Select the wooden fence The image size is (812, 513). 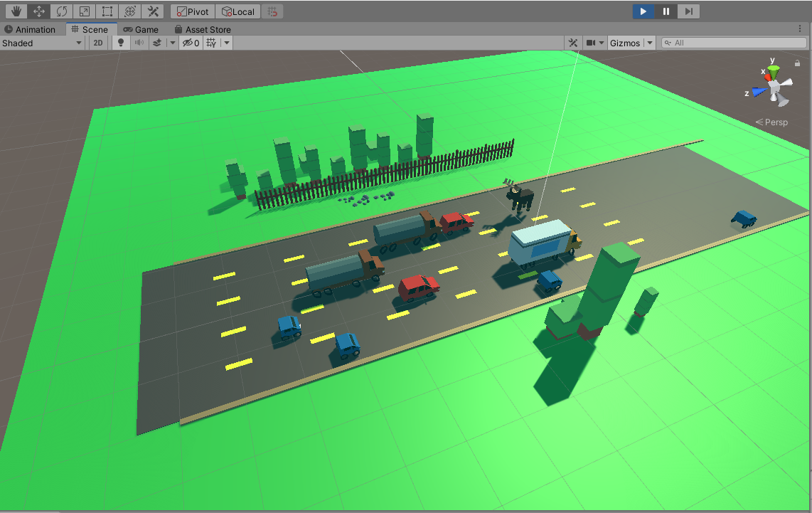385,174
